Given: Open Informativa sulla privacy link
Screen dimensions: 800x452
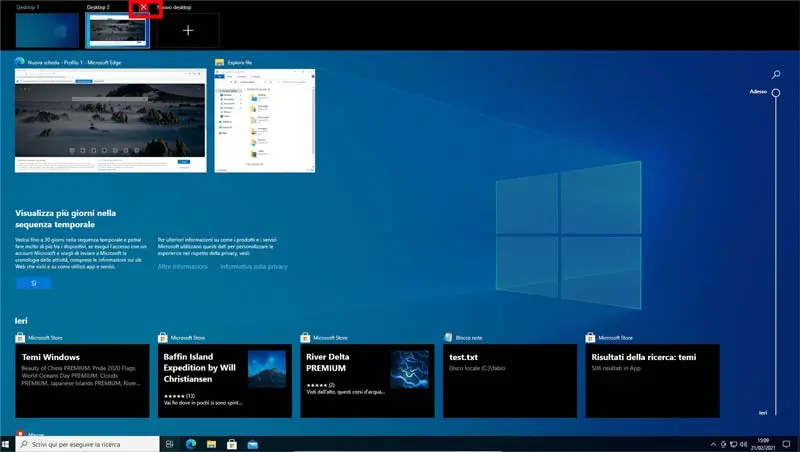Looking at the screenshot, I should (x=254, y=266).
